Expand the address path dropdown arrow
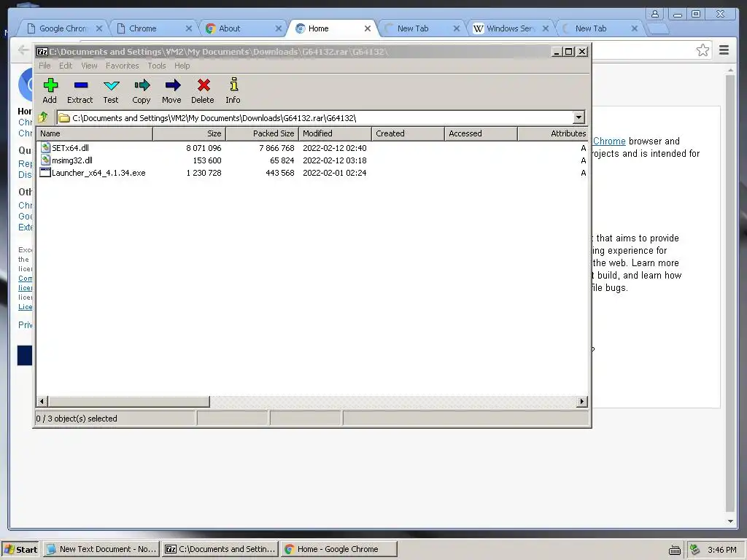The image size is (747, 560). click(578, 117)
